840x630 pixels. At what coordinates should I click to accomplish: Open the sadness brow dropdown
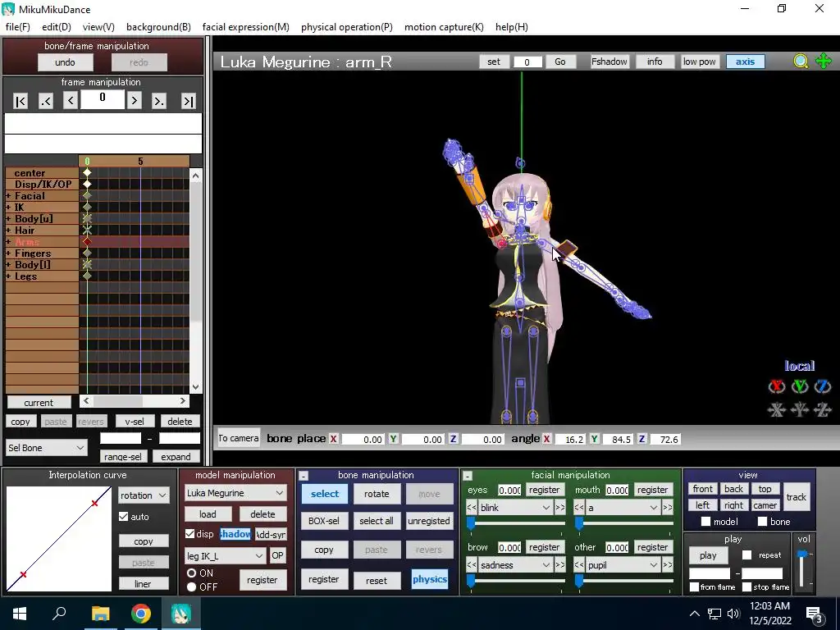[515, 564]
